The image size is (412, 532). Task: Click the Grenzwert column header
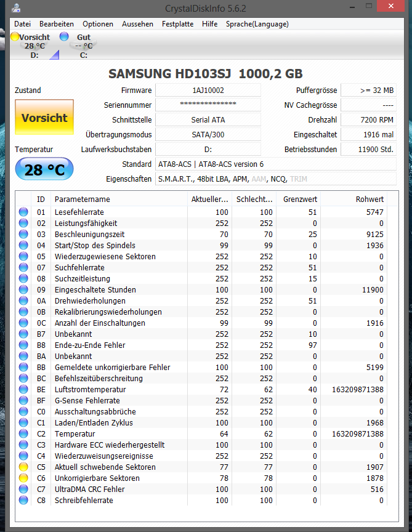[x=299, y=199]
